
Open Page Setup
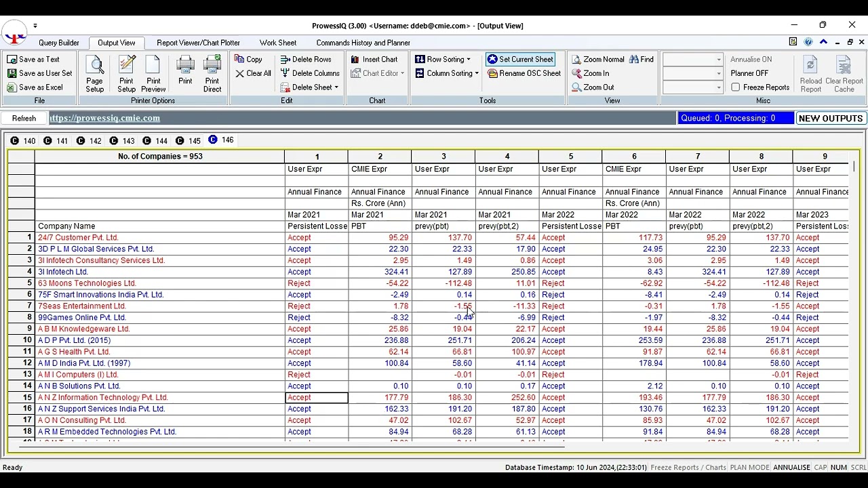(94, 75)
